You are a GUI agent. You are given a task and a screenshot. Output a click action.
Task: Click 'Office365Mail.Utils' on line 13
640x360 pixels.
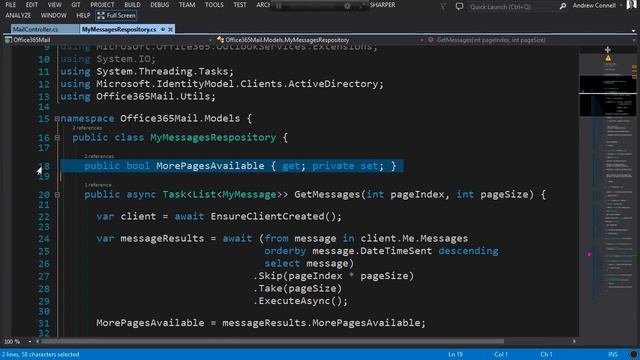[x=153, y=97]
